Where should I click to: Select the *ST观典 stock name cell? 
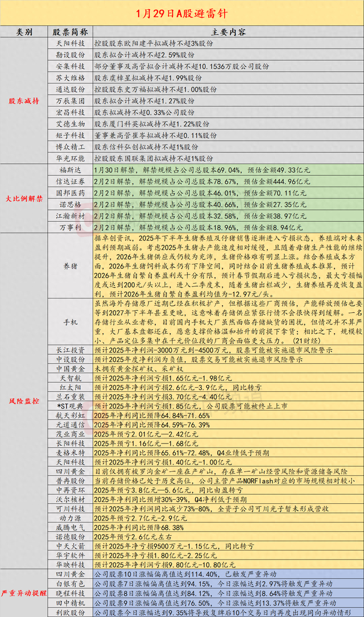tap(71, 405)
